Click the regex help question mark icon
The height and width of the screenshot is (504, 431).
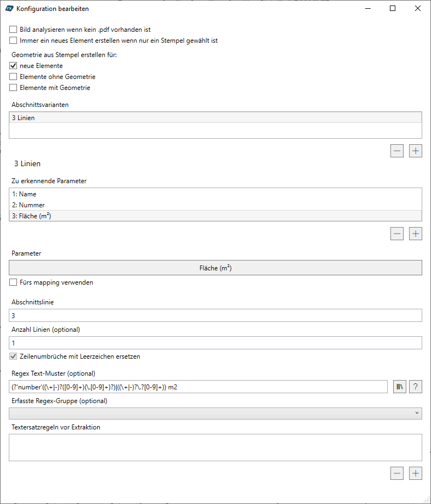coord(415,387)
